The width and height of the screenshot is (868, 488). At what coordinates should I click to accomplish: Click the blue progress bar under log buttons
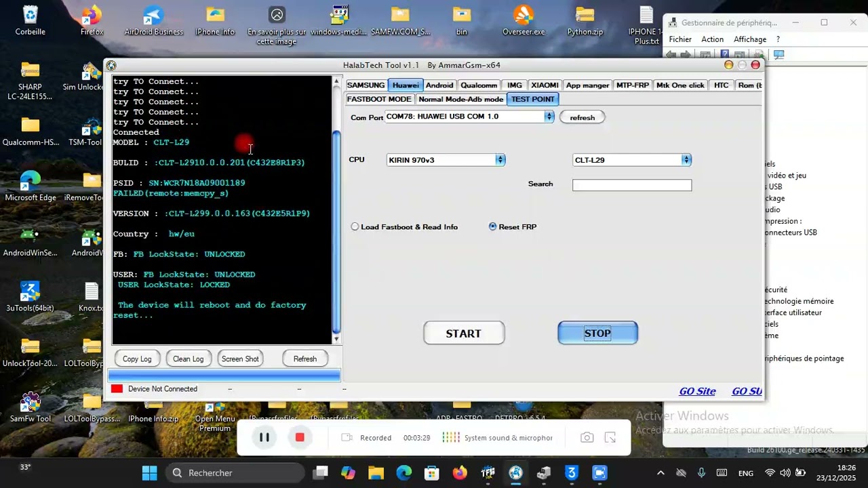(224, 375)
